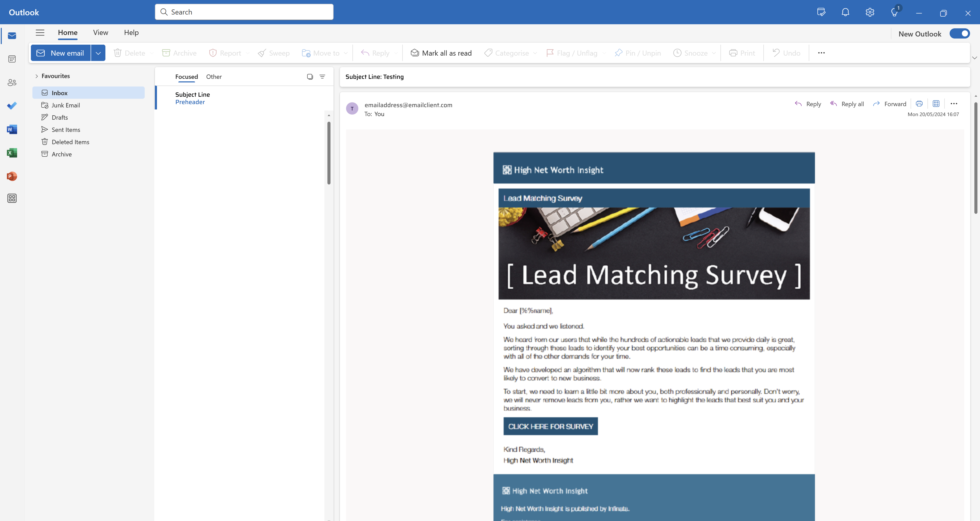Open the To Do checkmark app
The height and width of the screenshot is (521, 980).
click(12, 106)
